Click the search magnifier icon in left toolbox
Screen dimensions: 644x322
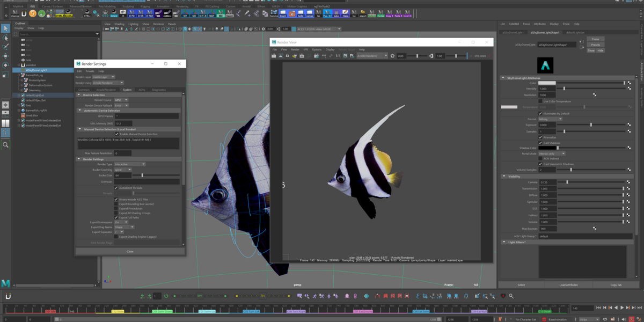tap(6, 145)
